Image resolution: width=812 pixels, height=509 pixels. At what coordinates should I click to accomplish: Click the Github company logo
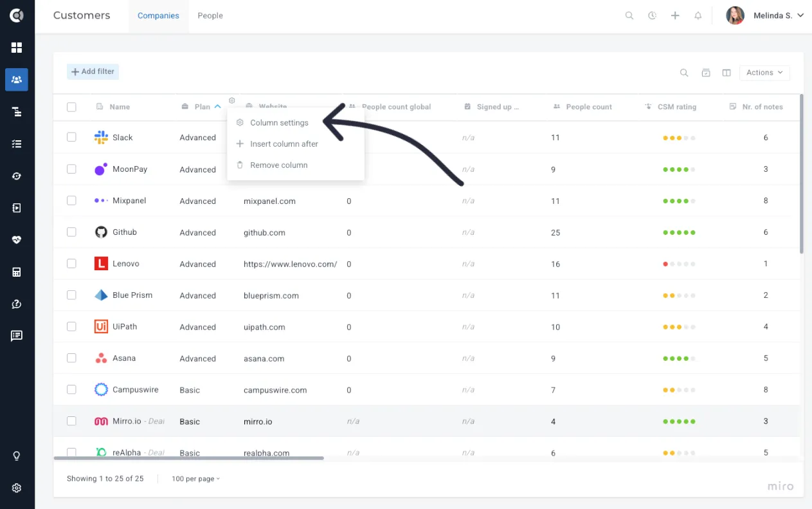coord(101,232)
